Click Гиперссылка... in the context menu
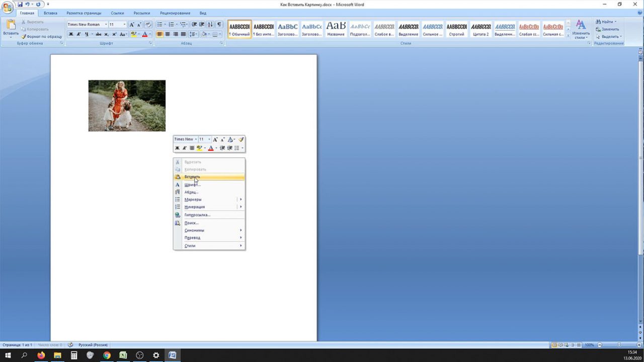The width and height of the screenshot is (644, 362). click(x=209, y=215)
